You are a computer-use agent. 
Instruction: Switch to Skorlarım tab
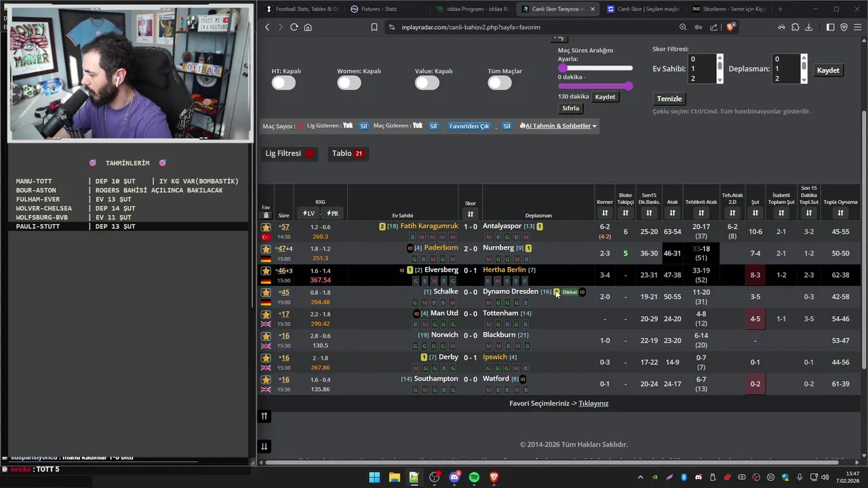(x=728, y=9)
